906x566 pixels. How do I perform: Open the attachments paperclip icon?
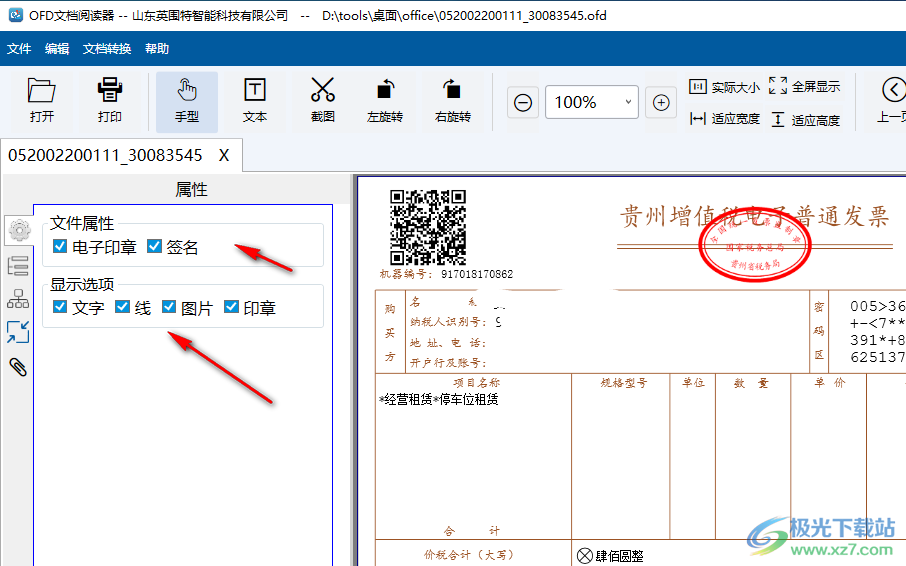[18, 367]
